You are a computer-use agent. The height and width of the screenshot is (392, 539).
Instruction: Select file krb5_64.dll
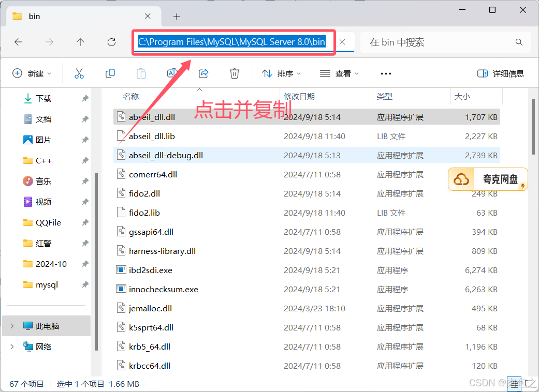tap(307, 346)
